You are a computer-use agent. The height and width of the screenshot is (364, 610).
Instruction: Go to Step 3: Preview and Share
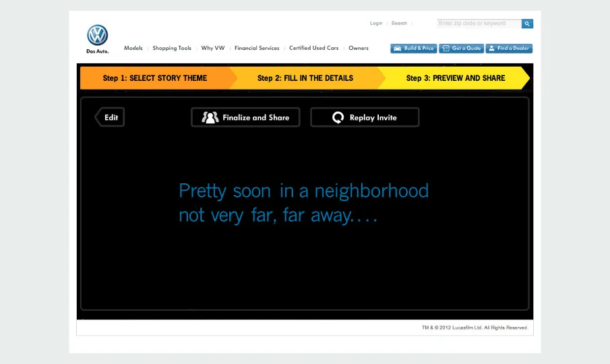(456, 78)
